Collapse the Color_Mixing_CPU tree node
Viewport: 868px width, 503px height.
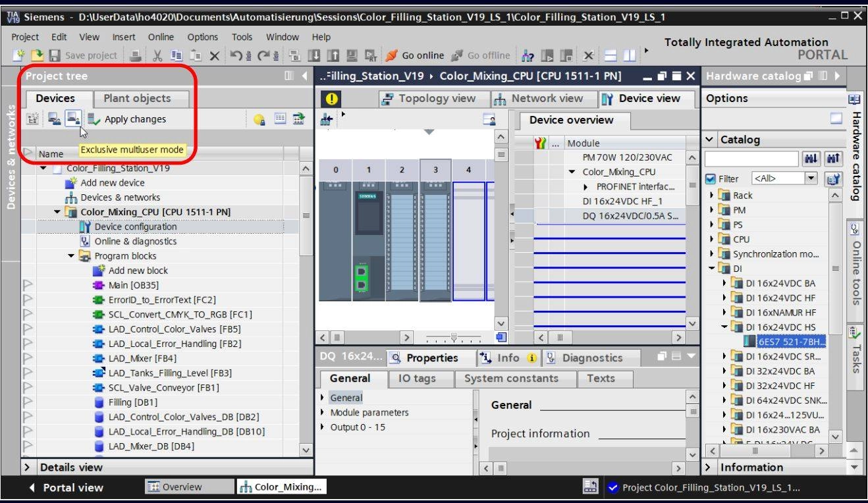click(x=57, y=212)
